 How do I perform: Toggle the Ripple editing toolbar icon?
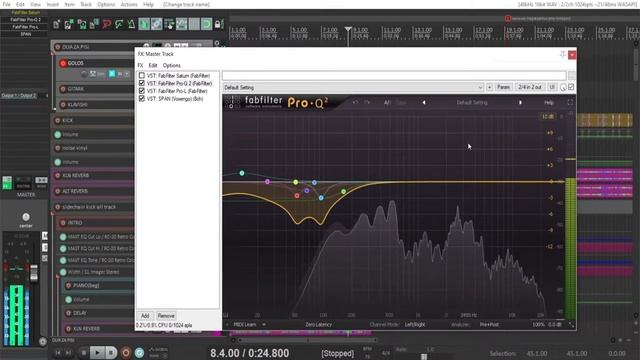tap(169, 24)
